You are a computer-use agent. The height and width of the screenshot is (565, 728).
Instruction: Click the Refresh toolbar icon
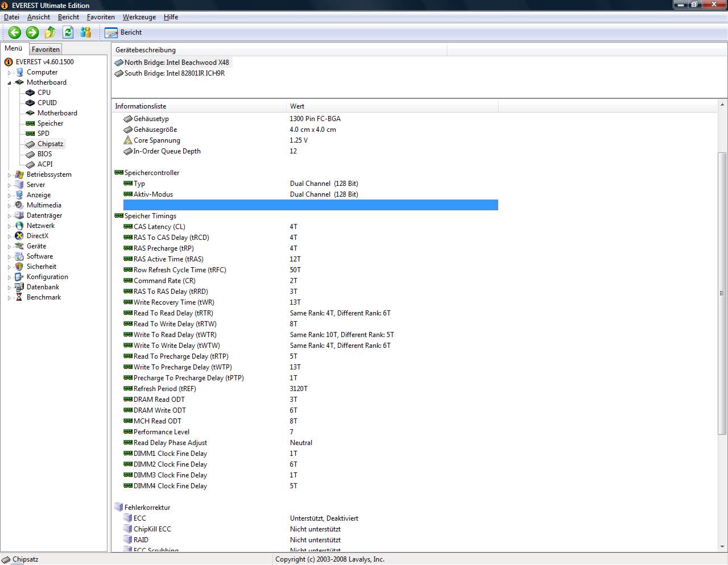click(68, 32)
